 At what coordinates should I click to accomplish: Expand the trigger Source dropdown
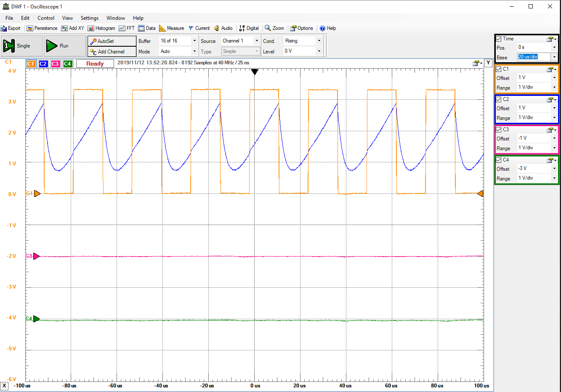(257, 41)
